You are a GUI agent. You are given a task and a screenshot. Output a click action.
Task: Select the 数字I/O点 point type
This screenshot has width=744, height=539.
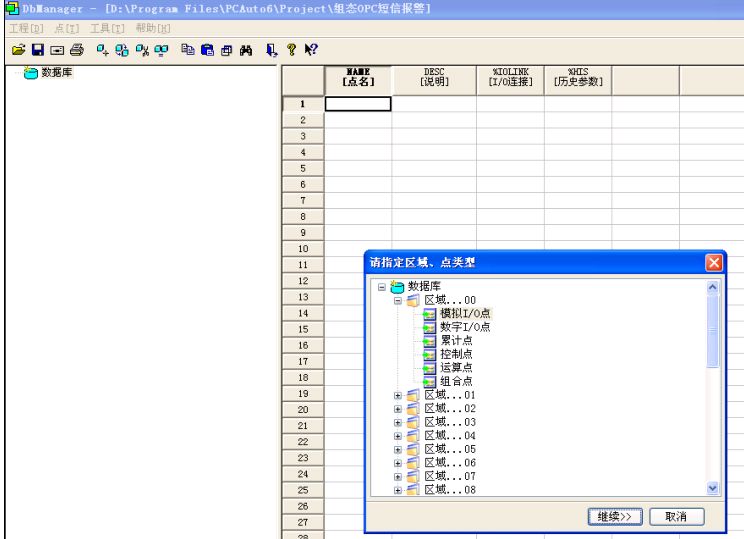[x=465, y=327]
